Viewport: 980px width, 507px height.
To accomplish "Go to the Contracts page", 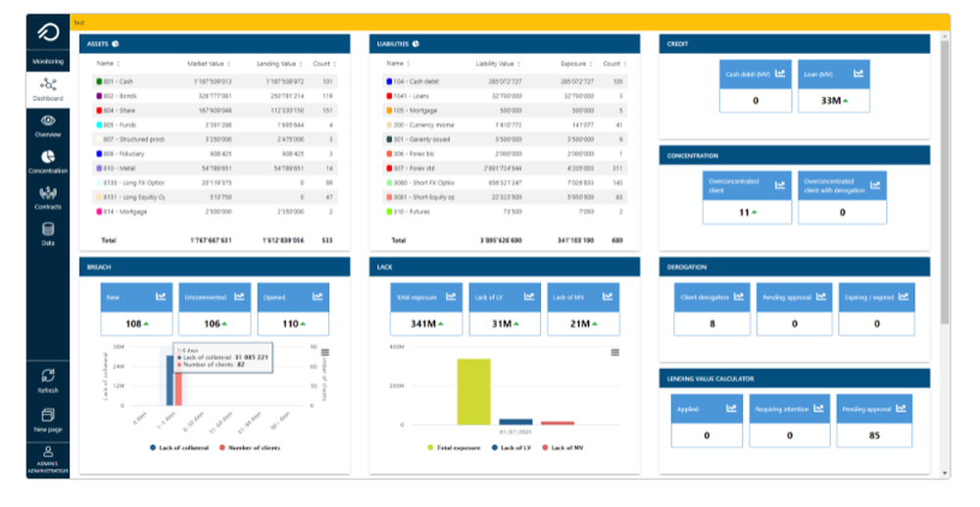I will click(48, 197).
